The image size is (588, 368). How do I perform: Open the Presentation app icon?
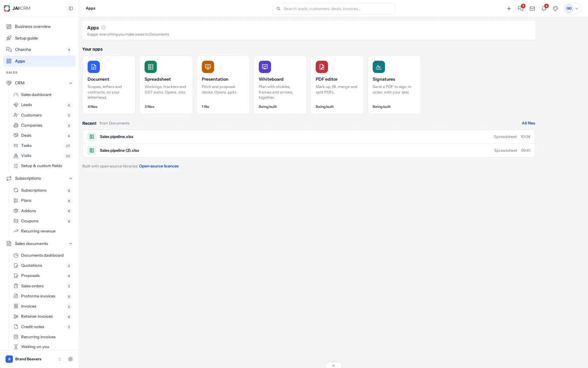click(208, 67)
